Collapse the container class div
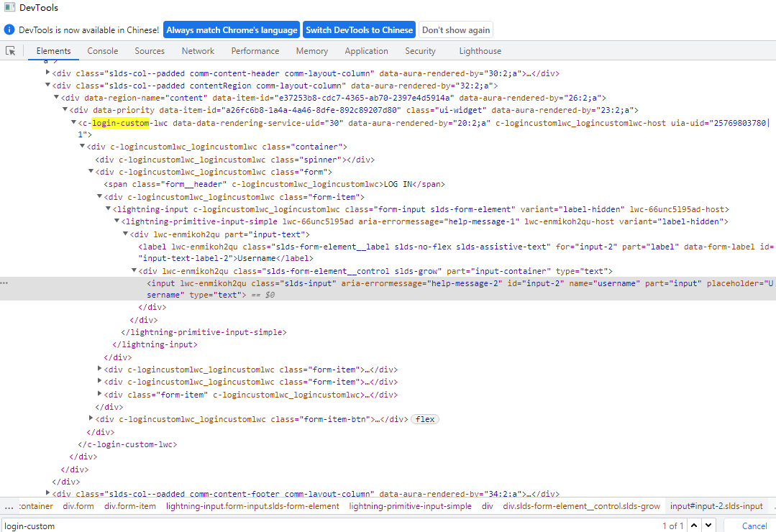 click(x=82, y=147)
